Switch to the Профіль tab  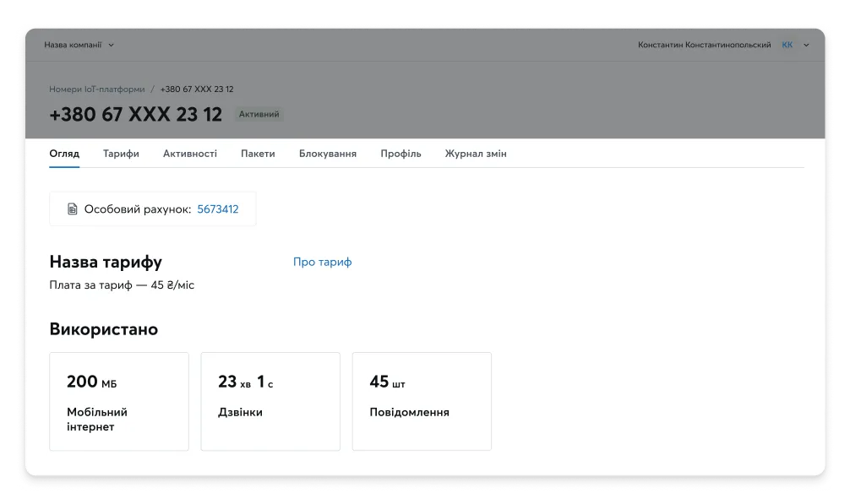[400, 154]
